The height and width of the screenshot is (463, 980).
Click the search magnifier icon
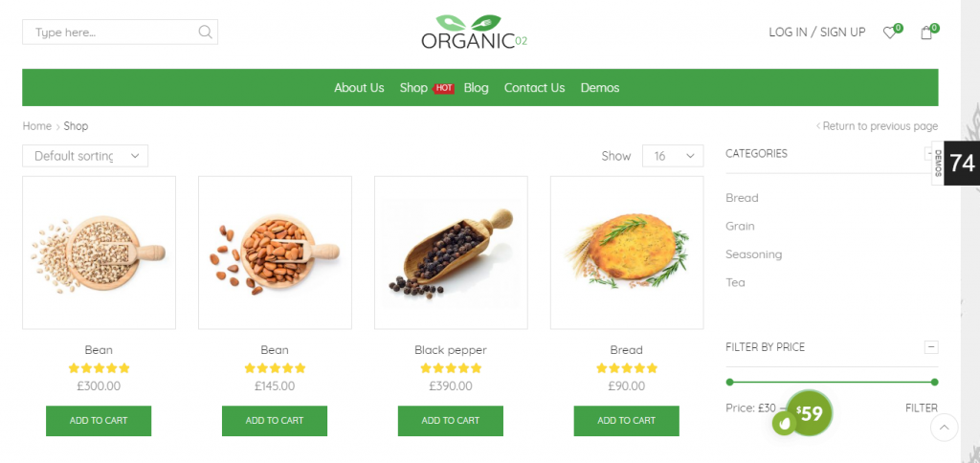coord(205,32)
